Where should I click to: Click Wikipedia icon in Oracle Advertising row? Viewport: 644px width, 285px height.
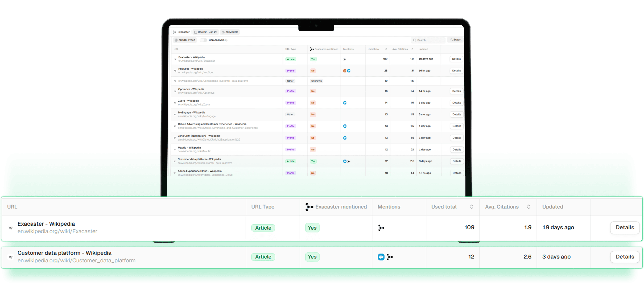pyautogui.click(x=175, y=126)
